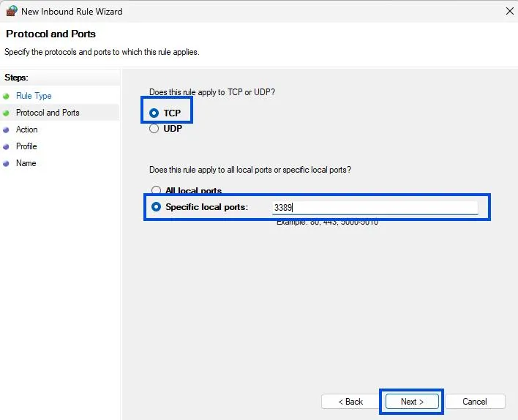
Task: Click the purple bullet beside Action step
Action: (x=7, y=130)
